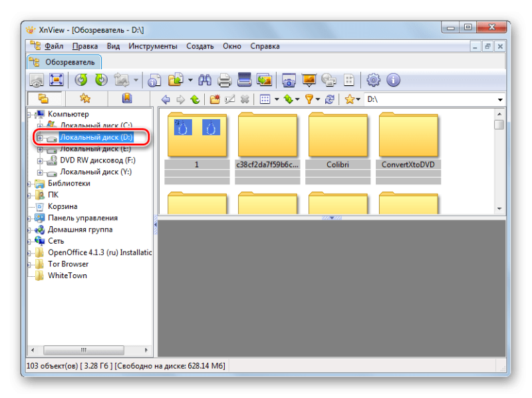This screenshot has height=398, width=532.
Task: Create a new folder icon
Action: tap(215, 100)
